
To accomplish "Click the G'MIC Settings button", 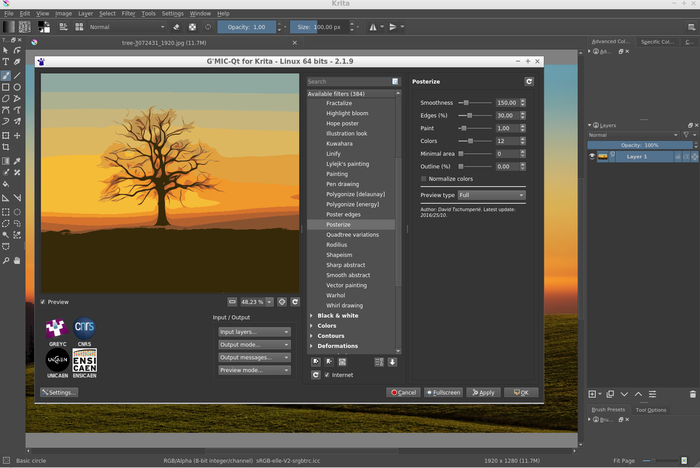I will click(58, 393).
